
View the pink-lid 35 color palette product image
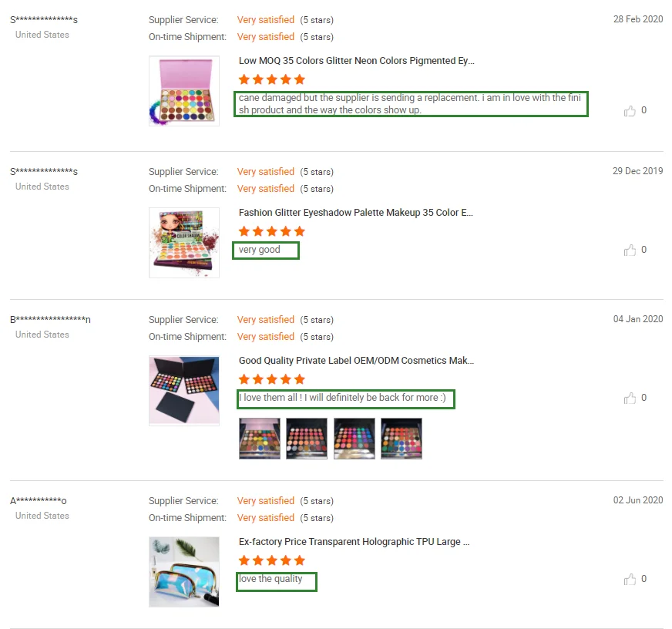[x=184, y=91]
